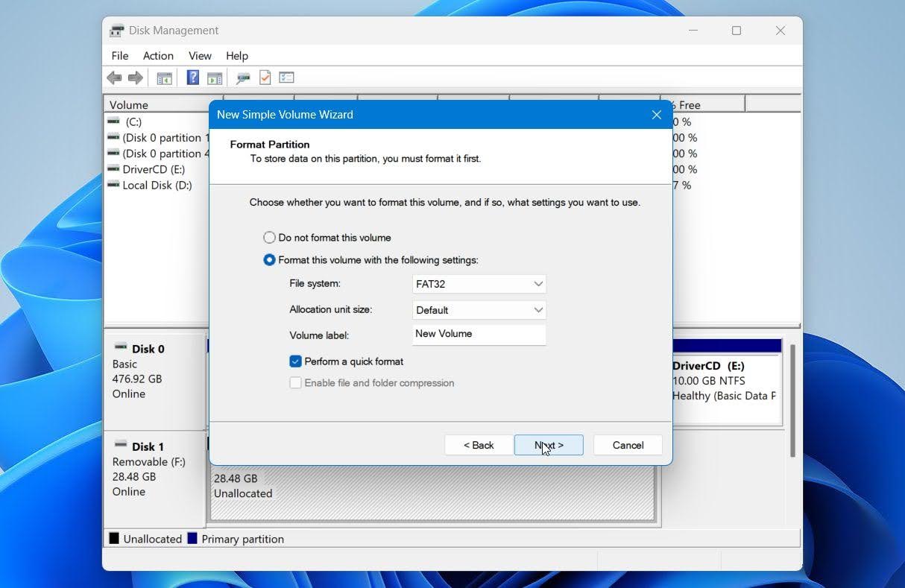
Task: Cancel the New Simple Volume Wizard
Action: pyautogui.click(x=628, y=445)
